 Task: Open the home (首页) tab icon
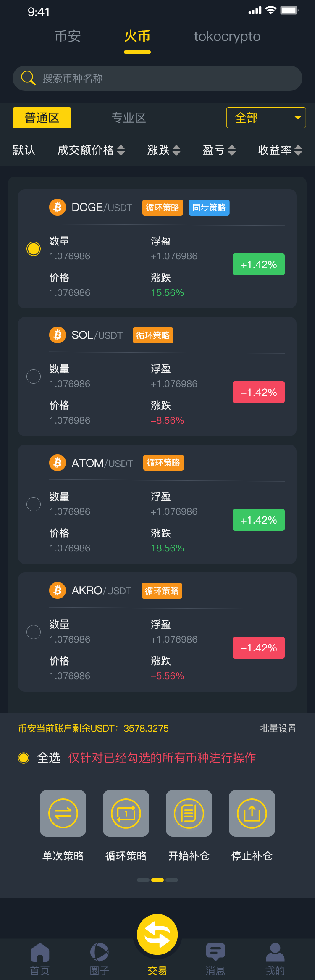[40, 952]
